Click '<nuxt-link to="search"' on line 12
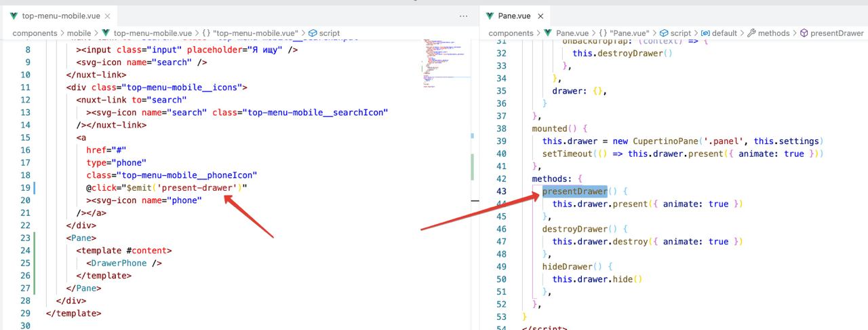 pos(131,100)
